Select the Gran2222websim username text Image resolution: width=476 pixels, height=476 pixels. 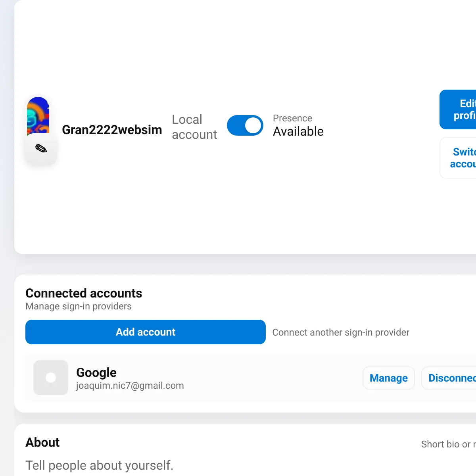(112, 130)
